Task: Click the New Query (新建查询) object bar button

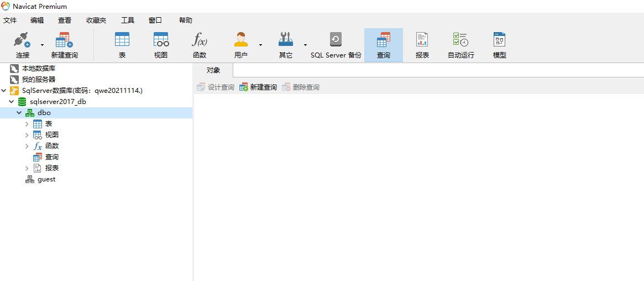Action: pos(258,87)
